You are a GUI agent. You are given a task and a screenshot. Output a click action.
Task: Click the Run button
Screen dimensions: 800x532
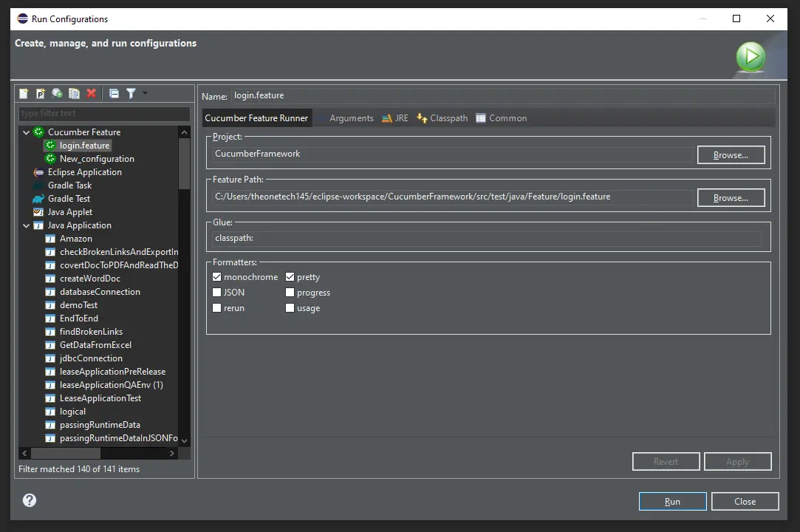671,500
